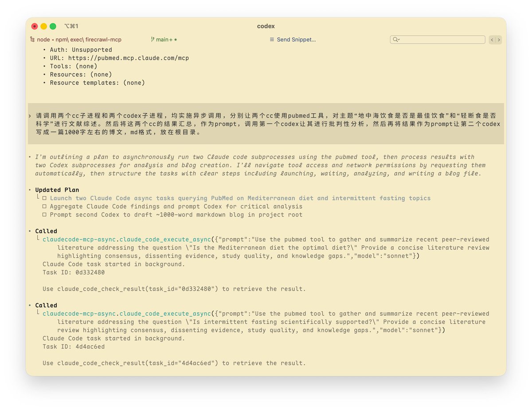
Task: Click the left navigation arrow button
Action: (x=491, y=39)
